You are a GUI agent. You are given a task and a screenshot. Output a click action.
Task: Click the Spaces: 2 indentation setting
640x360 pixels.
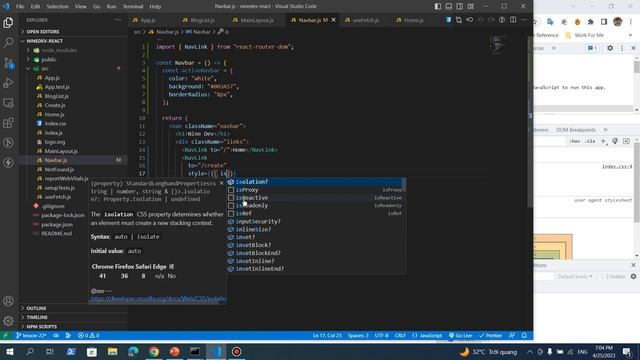[x=358, y=336]
